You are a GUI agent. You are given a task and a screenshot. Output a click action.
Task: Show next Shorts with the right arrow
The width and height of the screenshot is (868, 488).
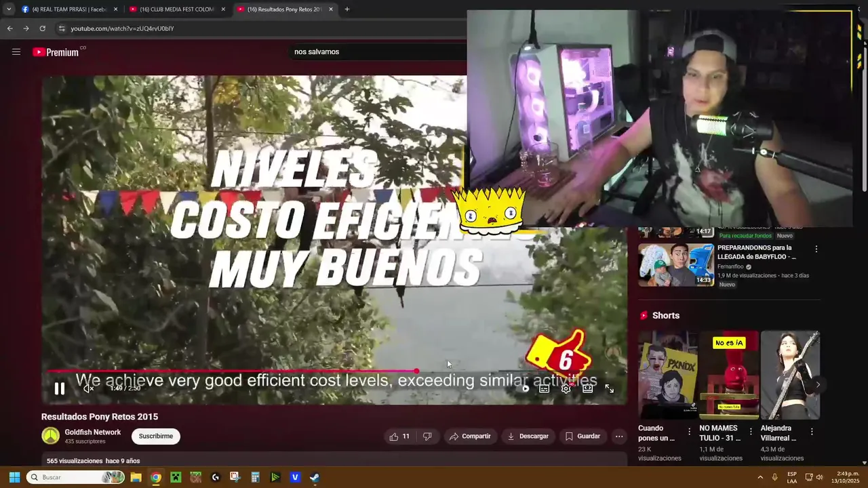point(818,384)
